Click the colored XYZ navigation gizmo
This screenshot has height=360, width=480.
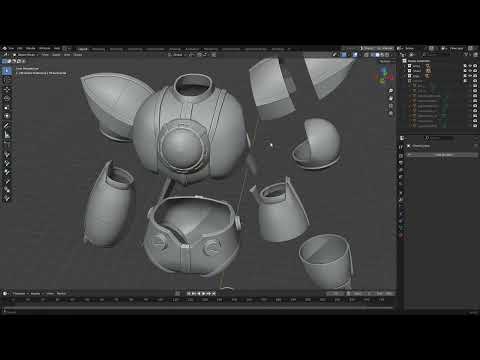383,75
